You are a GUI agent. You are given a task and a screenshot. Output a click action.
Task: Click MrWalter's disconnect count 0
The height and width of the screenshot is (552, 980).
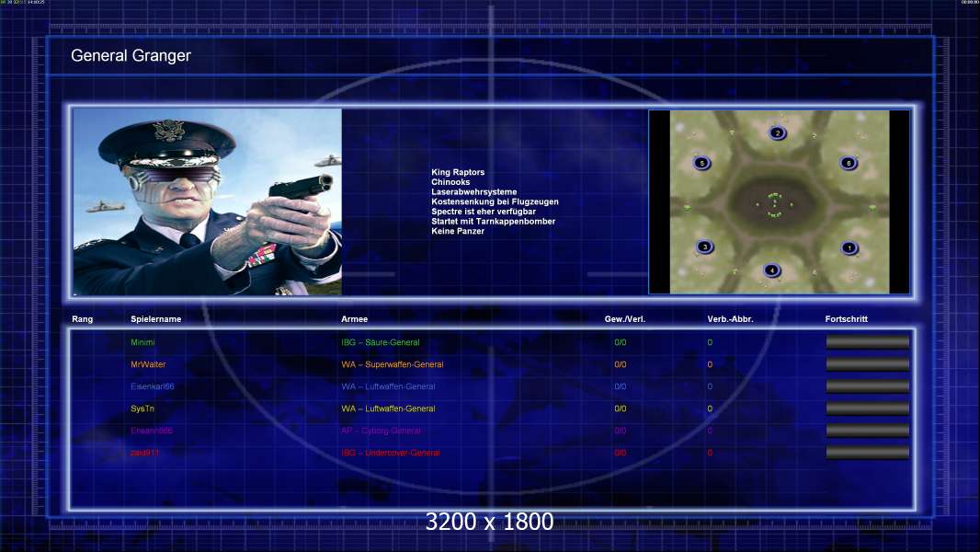710,364
